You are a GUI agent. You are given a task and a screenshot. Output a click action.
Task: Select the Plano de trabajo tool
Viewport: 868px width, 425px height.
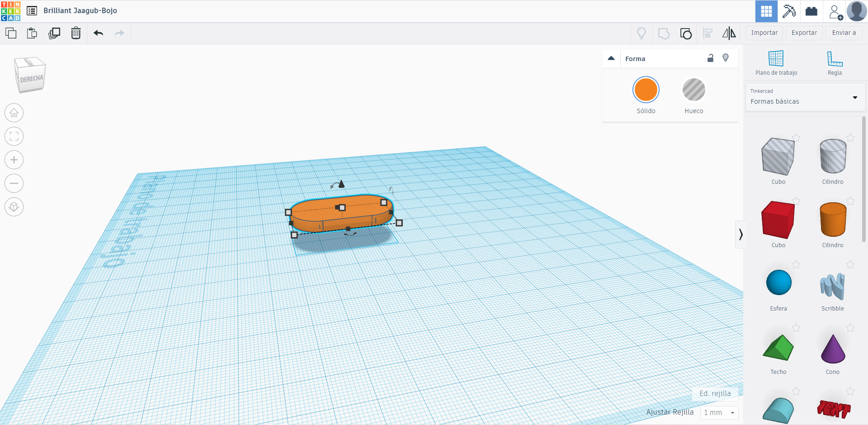click(776, 63)
